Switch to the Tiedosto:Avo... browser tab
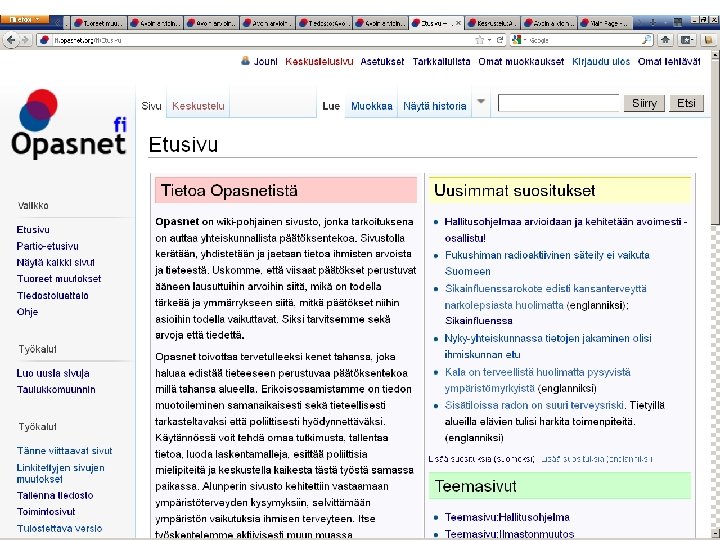 coord(324,22)
